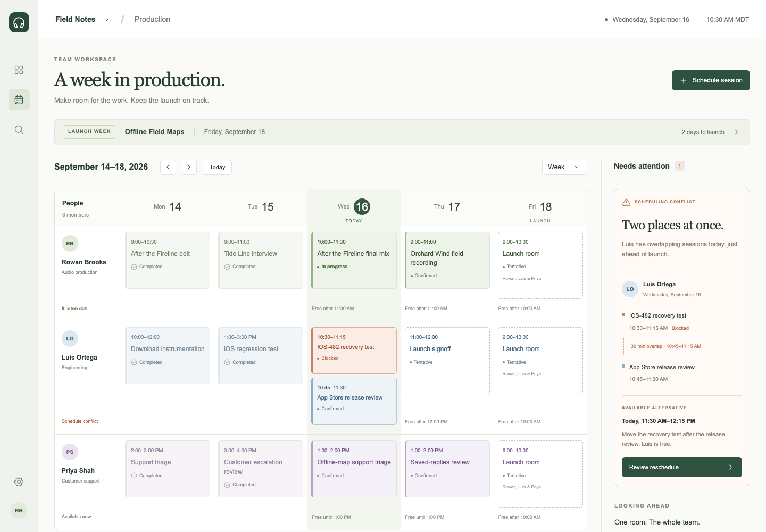Open Luis's Friday Launch room session
This screenshot has width=766, height=532.
coord(540,361)
